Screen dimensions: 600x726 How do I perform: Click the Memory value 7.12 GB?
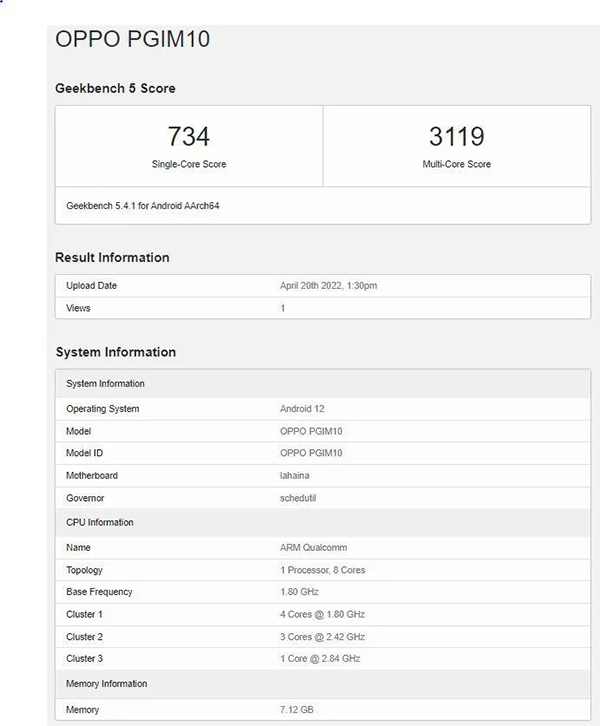(298, 710)
